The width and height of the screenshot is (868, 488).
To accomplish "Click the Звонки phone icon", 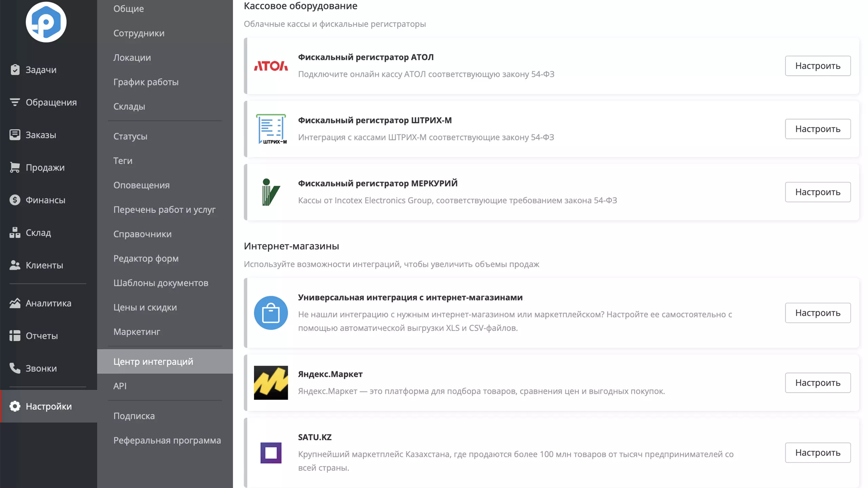I will pos(15,368).
